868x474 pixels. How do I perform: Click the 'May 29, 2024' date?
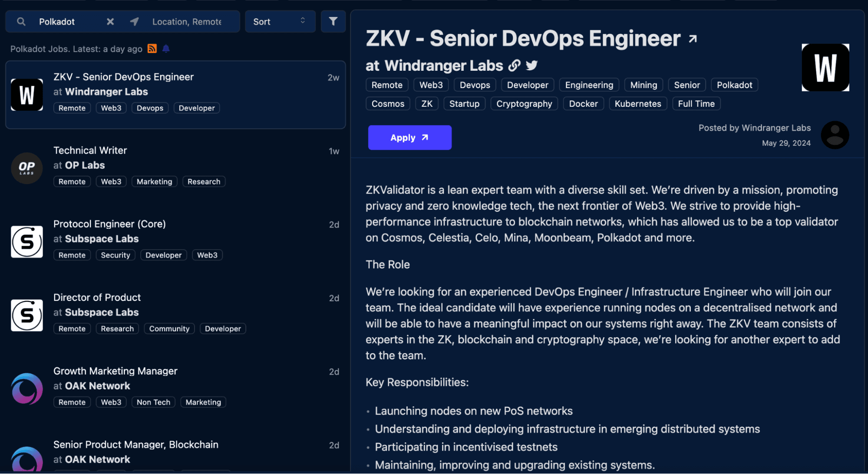(x=786, y=143)
